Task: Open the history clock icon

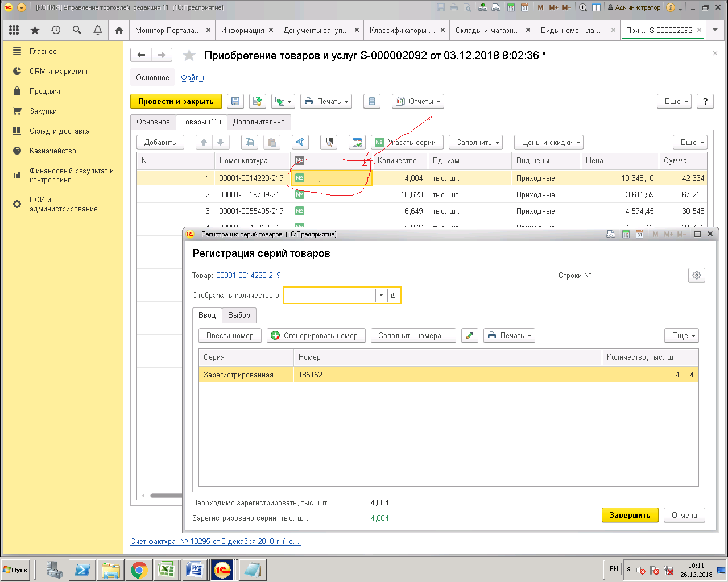Action: point(56,30)
